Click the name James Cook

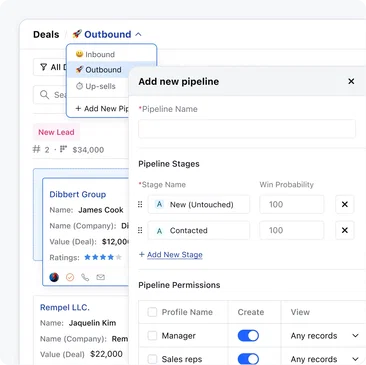coord(101,210)
